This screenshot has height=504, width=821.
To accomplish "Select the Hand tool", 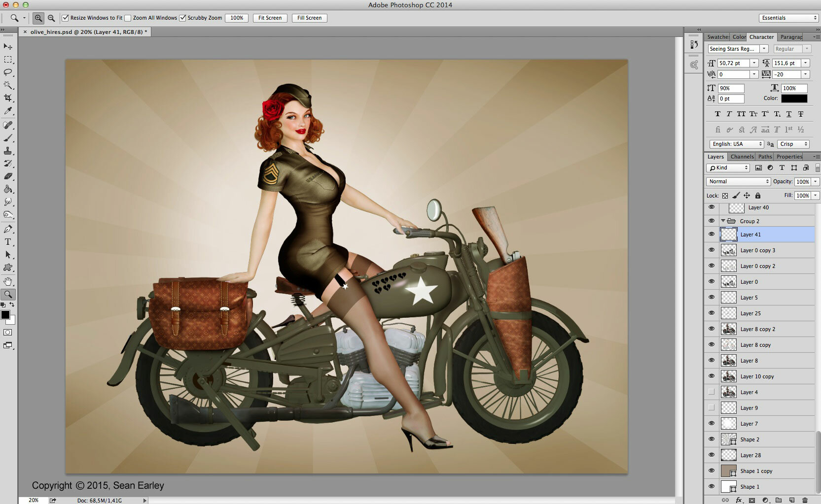I will tap(8, 281).
